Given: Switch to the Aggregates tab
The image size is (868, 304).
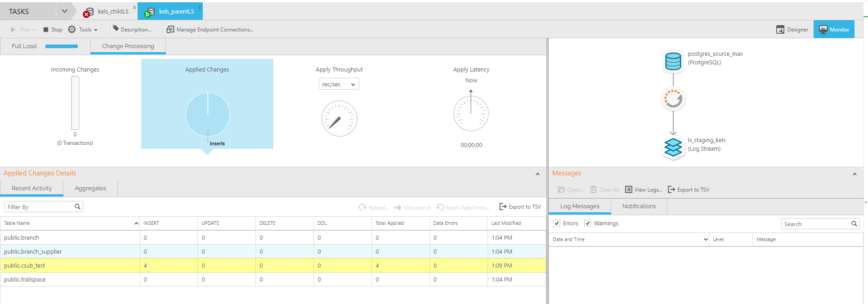Looking at the screenshot, I should pyautogui.click(x=90, y=188).
